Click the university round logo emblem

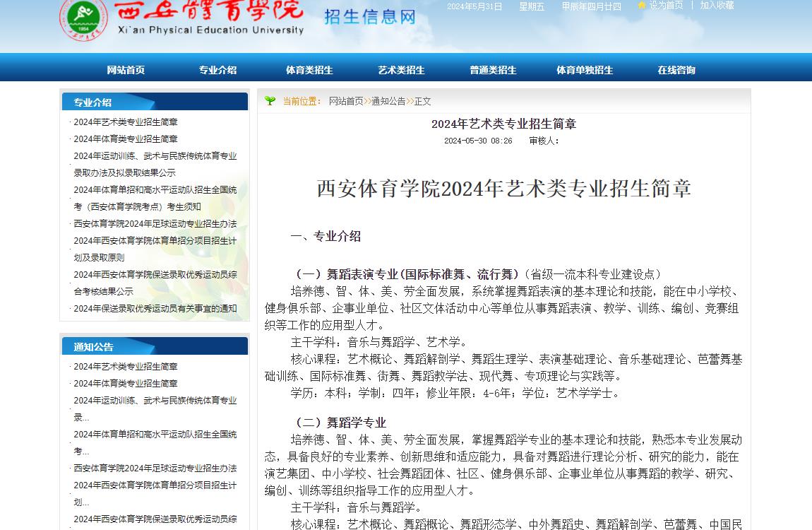pos(83,18)
